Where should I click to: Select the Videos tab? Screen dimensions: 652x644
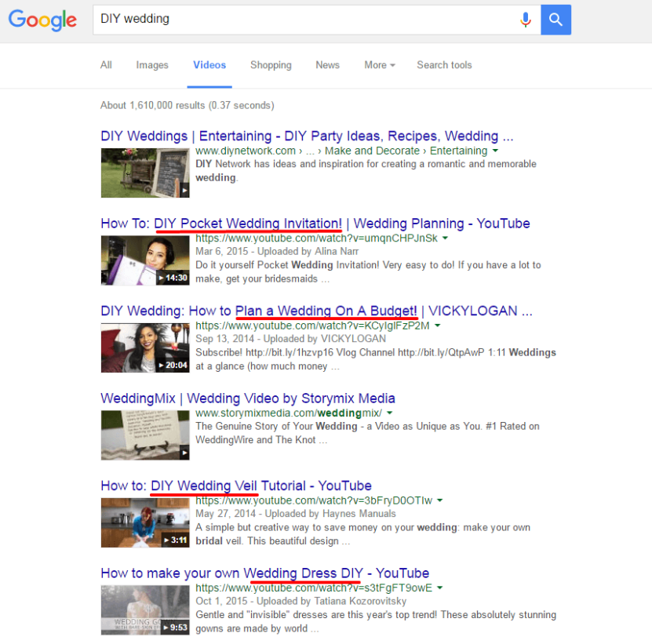[209, 65]
